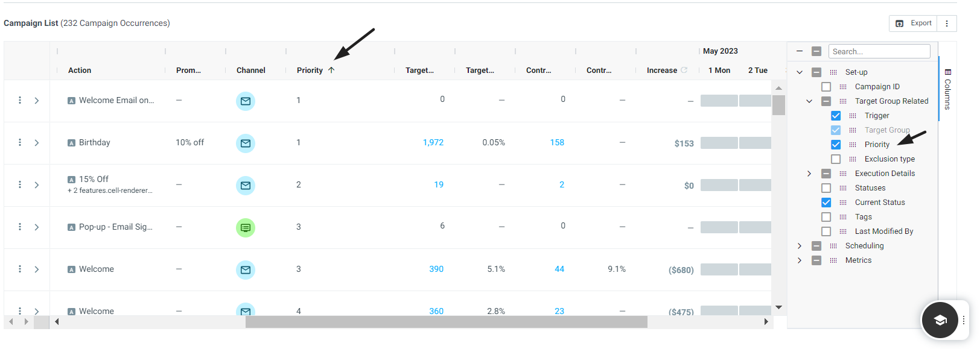Open control value 158 link

coord(557,143)
